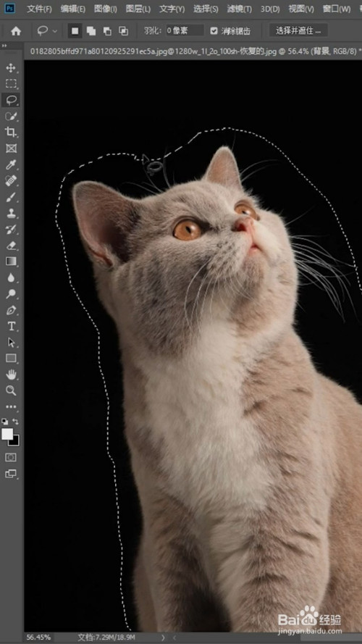
Task: Open the 图像(I) menu
Action: pos(106,9)
